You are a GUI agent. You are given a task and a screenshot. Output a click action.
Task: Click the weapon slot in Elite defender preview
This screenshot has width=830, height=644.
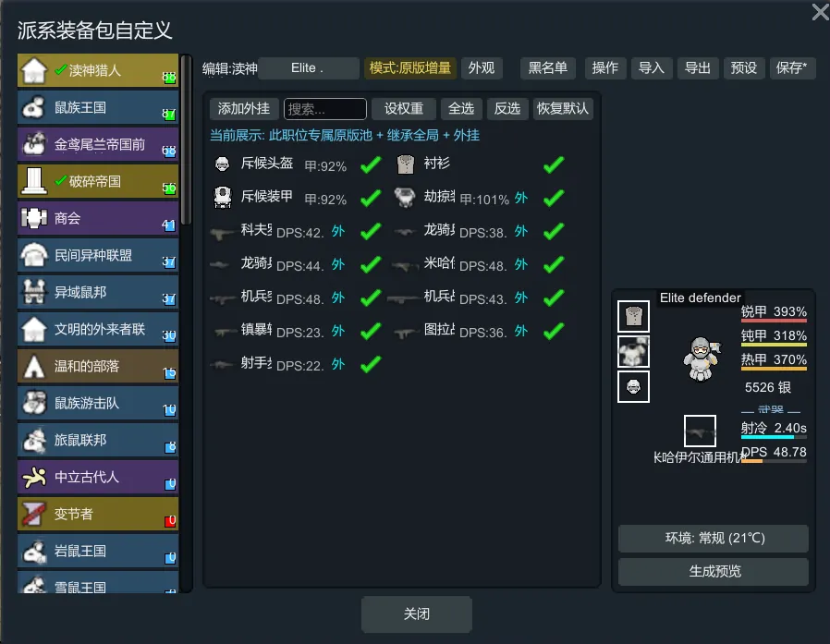700,431
